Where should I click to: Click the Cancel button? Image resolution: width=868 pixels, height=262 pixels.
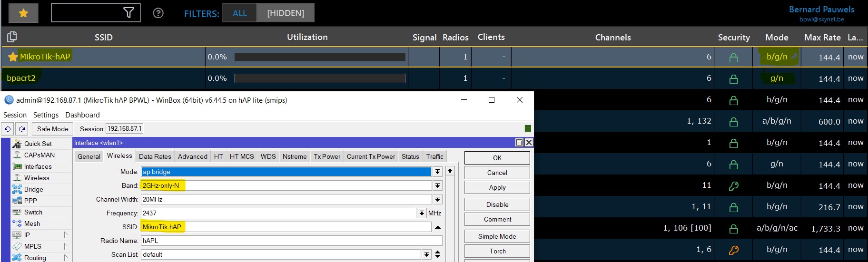497,173
